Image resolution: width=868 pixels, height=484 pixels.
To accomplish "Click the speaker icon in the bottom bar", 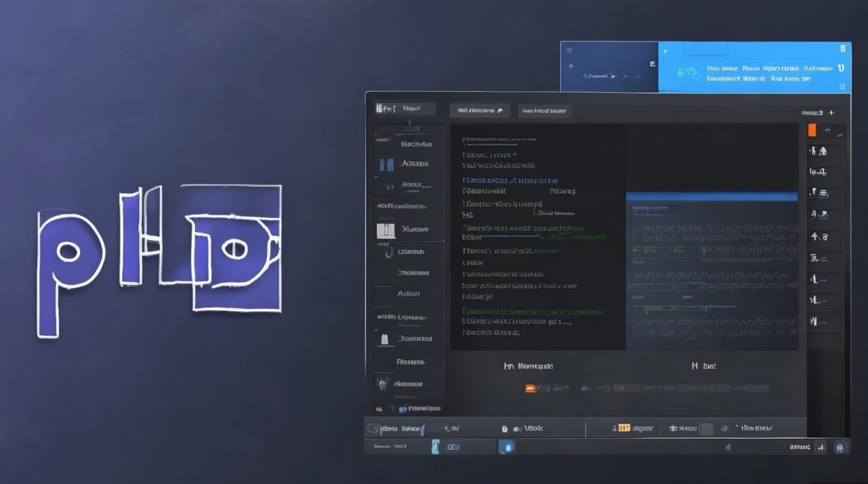I will point(728,447).
